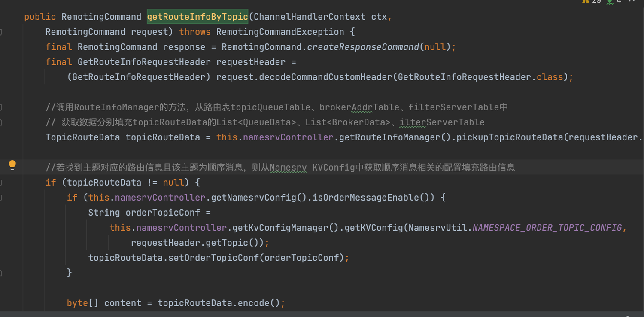Click the response variable declaration
644x317 pixels.
tap(184, 47)
